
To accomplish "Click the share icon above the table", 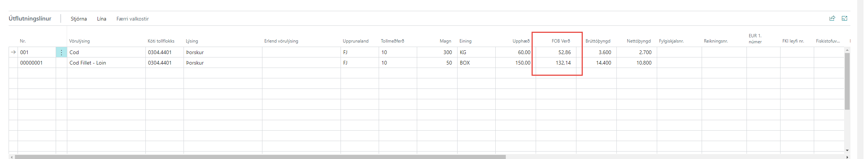I will [832, 18].
